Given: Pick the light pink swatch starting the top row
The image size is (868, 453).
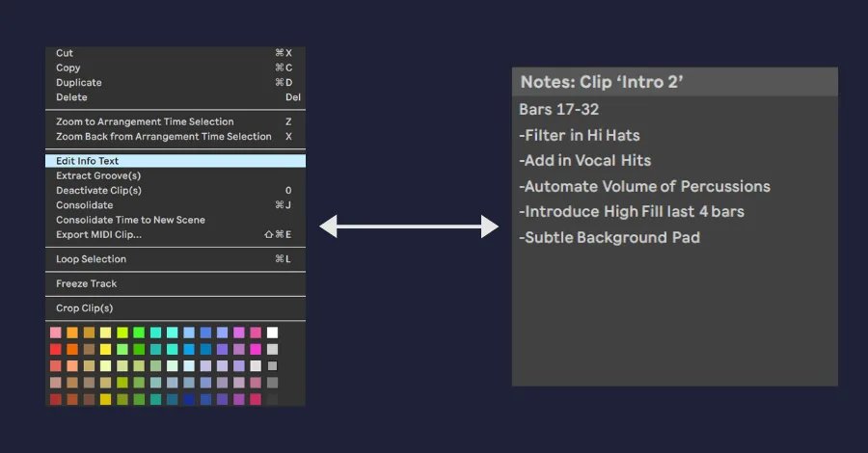Looking at the screenshot, I should tap(56, 333).
